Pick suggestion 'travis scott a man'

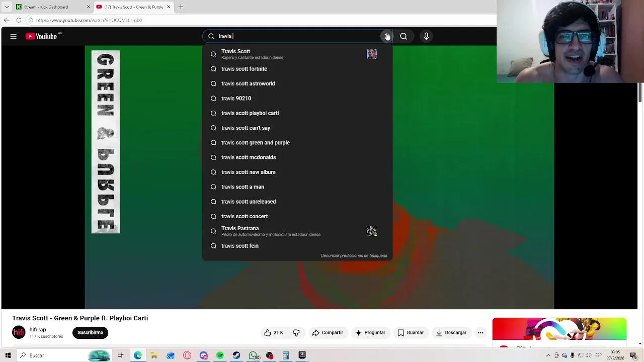[x=297, y=187]
